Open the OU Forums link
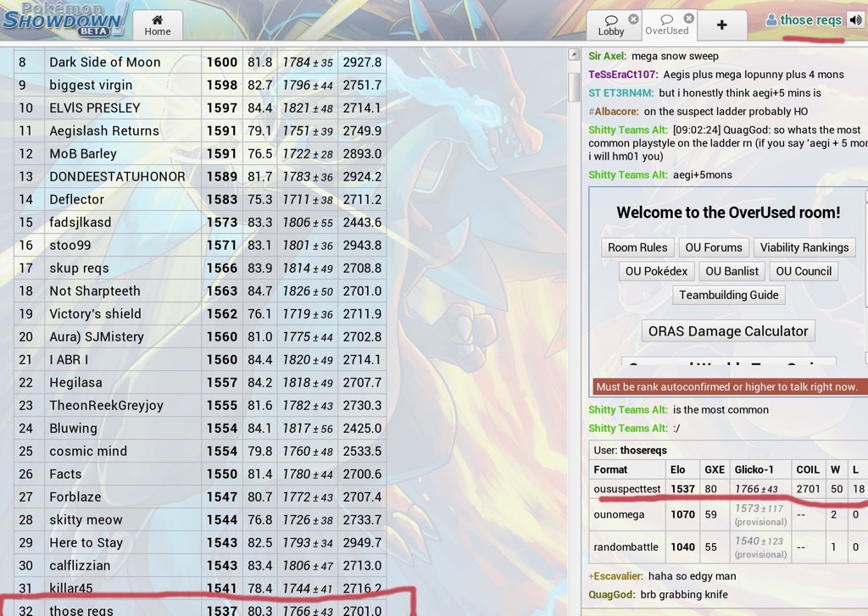 pyautogui.click(x=714, y=247)
